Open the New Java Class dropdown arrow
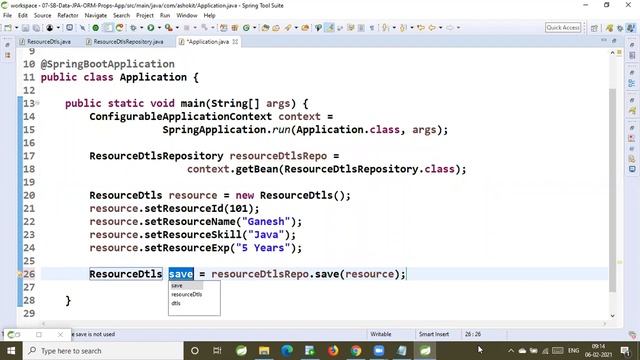This screenshot has width=640, height=360. coord(254,28)
